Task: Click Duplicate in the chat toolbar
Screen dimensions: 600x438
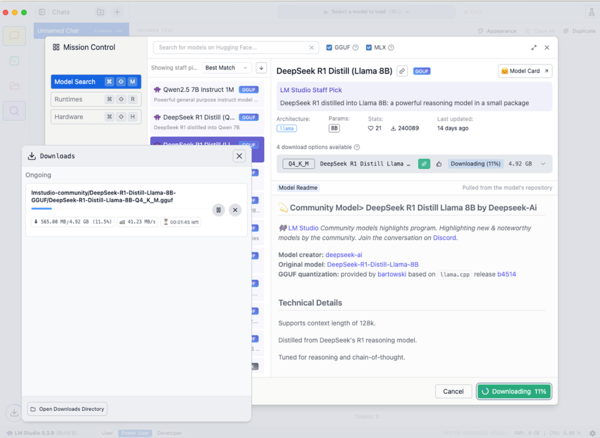Action: coord(579,31)
